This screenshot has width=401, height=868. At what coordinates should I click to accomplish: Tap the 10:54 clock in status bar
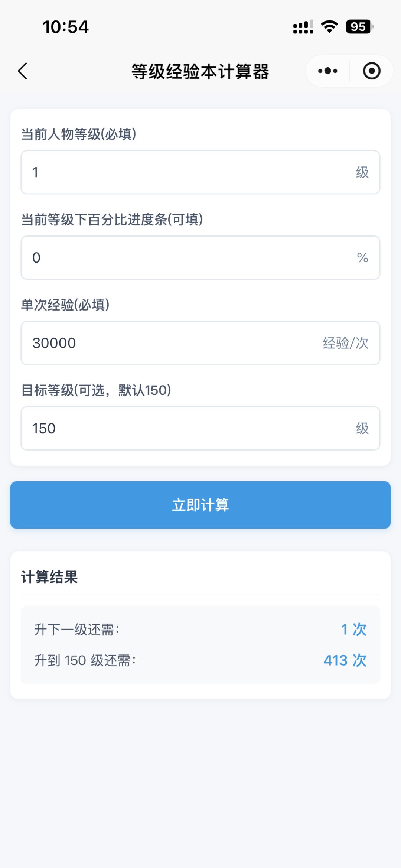(x=66, y=27)
